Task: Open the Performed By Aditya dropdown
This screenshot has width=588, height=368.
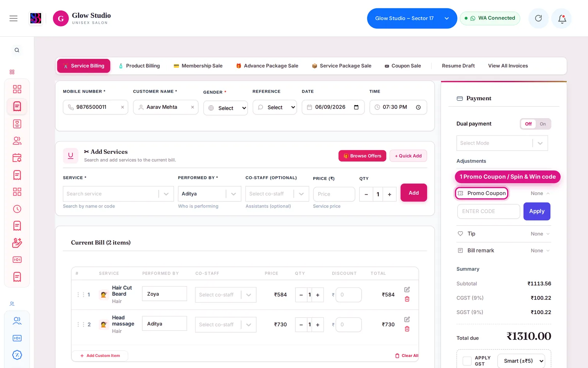Action: pyautogui.click(x=209, y=194)
